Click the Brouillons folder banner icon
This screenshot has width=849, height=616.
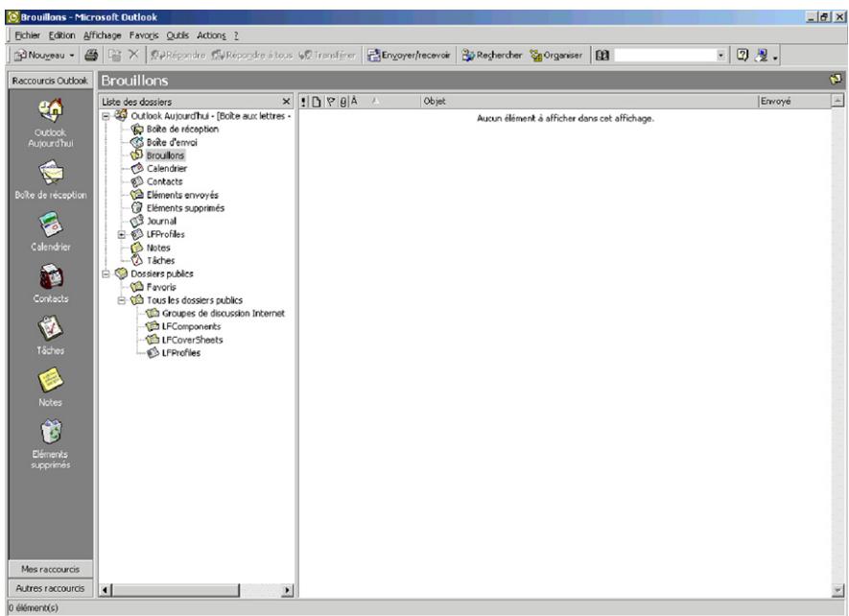coord(836,80)
